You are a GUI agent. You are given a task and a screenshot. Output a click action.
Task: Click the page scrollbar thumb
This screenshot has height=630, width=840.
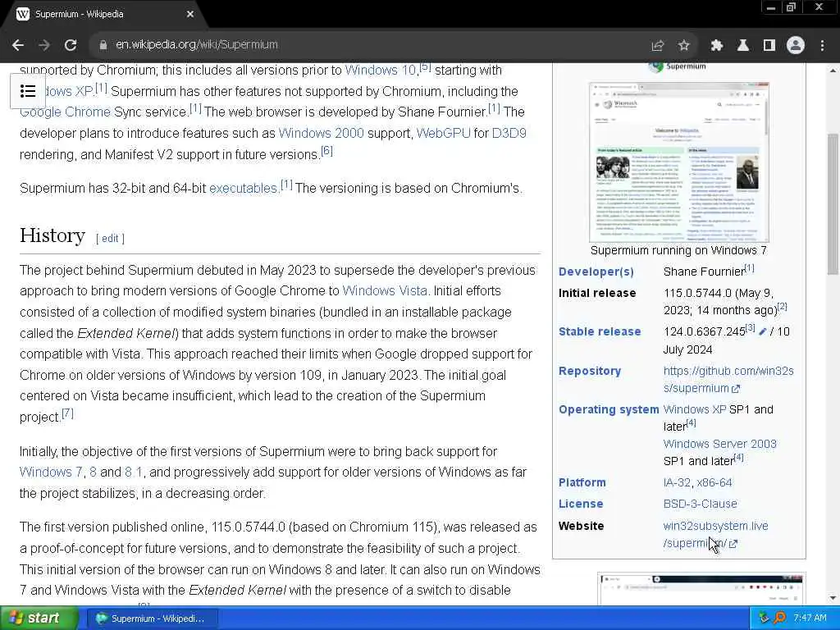(833, 203)
